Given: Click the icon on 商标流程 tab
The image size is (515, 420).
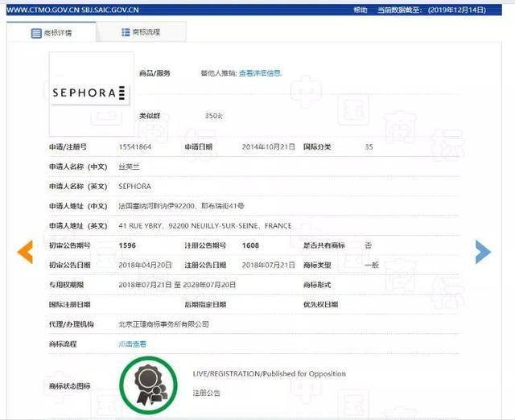Looking at the screenshot, I should [126, 32].
